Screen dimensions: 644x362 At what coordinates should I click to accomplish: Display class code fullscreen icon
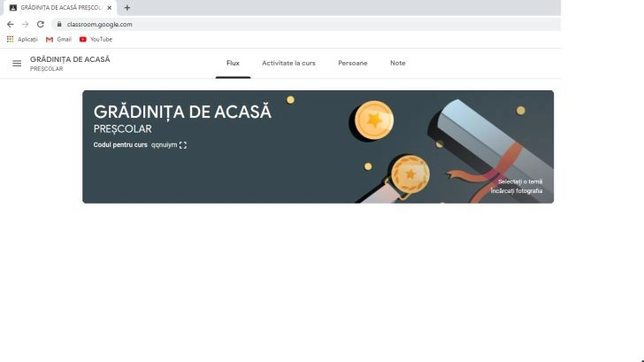tap(183, 145)
